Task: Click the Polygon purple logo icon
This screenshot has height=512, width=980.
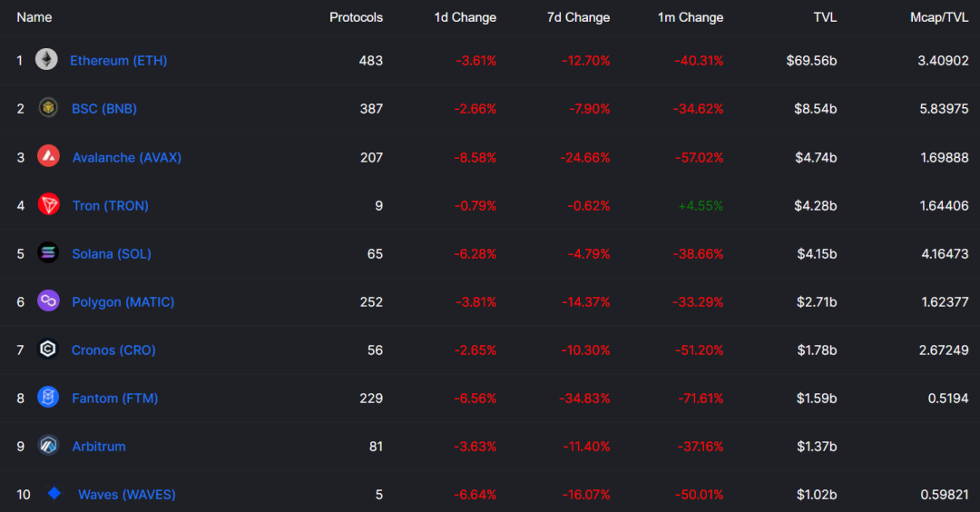Action: [48, 300]
